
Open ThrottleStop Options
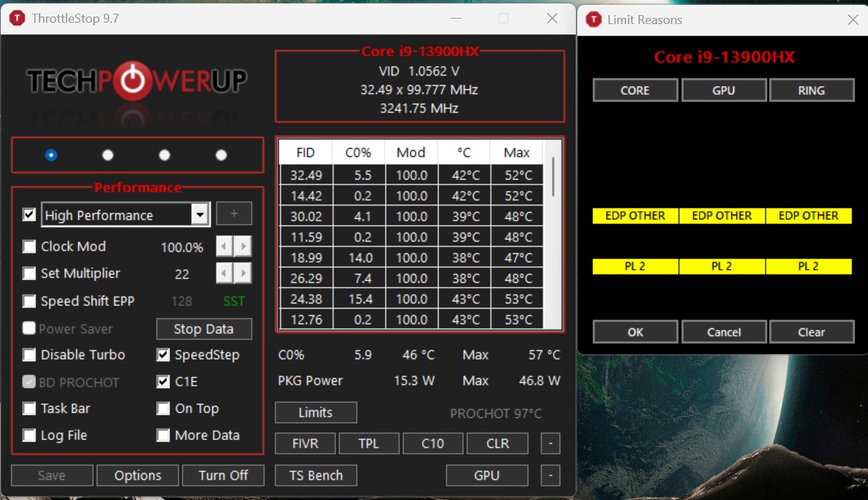(x=137, y=475)
